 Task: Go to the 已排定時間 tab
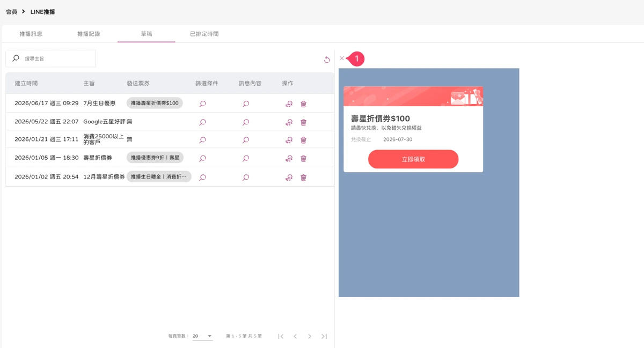pos(204,34)
